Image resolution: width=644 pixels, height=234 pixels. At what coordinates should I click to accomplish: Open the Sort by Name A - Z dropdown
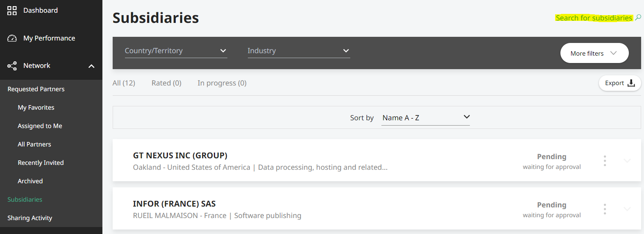click(425, 117)
